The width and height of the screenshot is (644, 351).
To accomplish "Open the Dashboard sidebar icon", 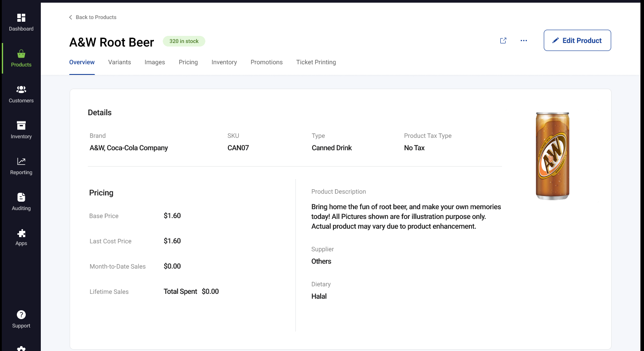I will coord(21,18).
